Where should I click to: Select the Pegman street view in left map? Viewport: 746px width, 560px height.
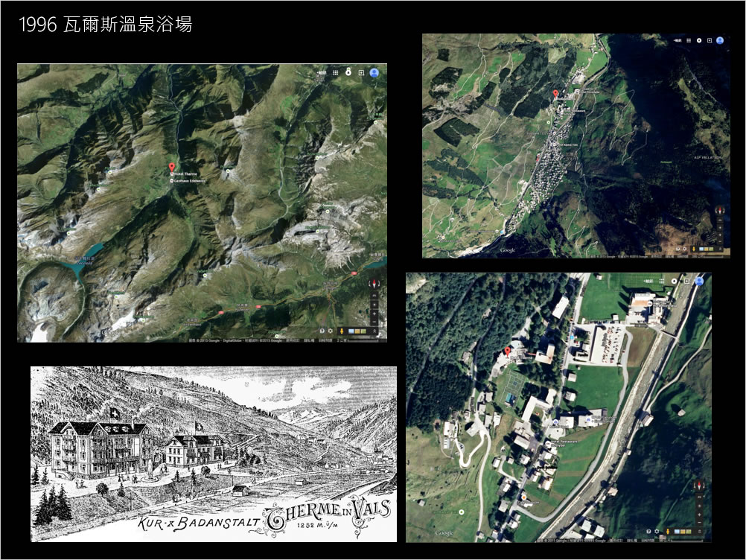342,331
